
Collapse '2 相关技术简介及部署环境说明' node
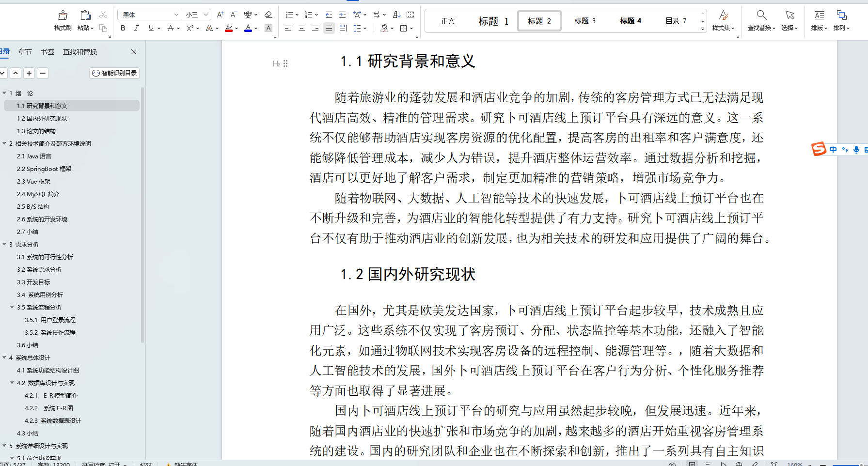pyautogui.click(x=4, y=143)
